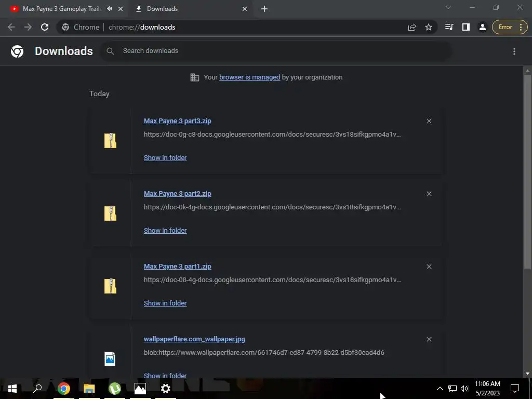Image resolution: width=532 pixels, height=399 pixels.
Task: Close the Downloads tab
Action: (x=245, y=9)
